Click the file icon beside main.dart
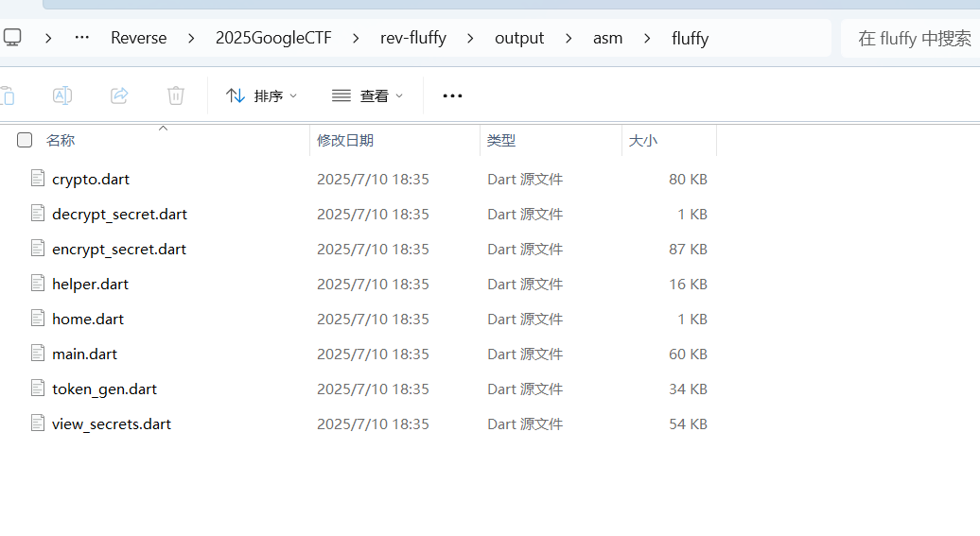The image size is (980, 536). coord(38,354)
